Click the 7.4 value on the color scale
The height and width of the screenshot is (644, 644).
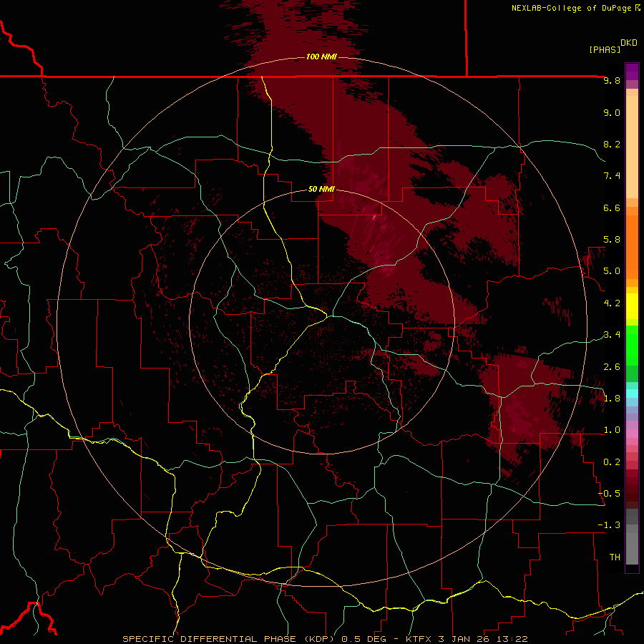pyautogui.click(x=612, y=176)
